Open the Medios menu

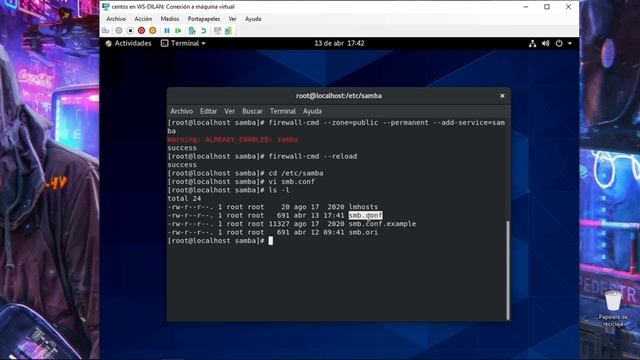[x=170, y=19]
